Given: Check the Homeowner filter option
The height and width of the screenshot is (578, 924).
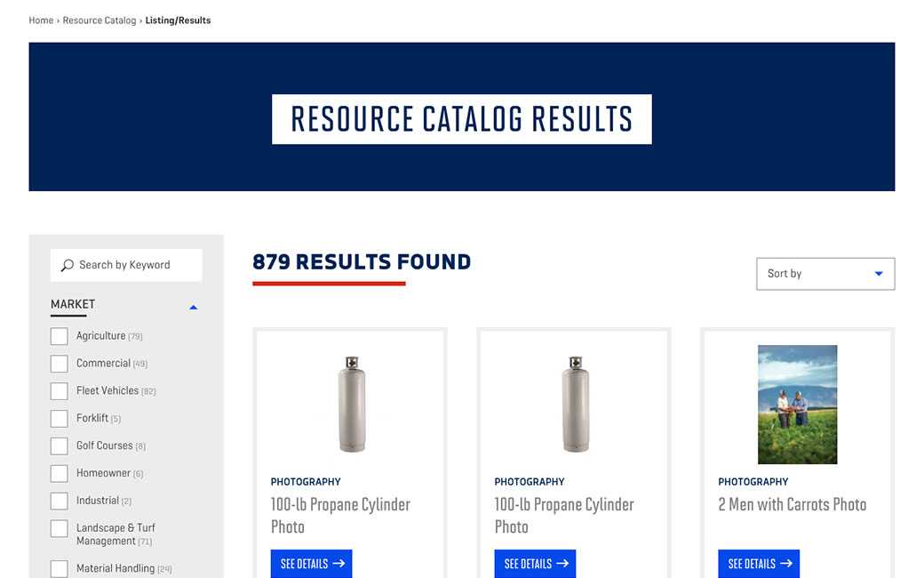Looking at the screenshot, I should (60, 474).
